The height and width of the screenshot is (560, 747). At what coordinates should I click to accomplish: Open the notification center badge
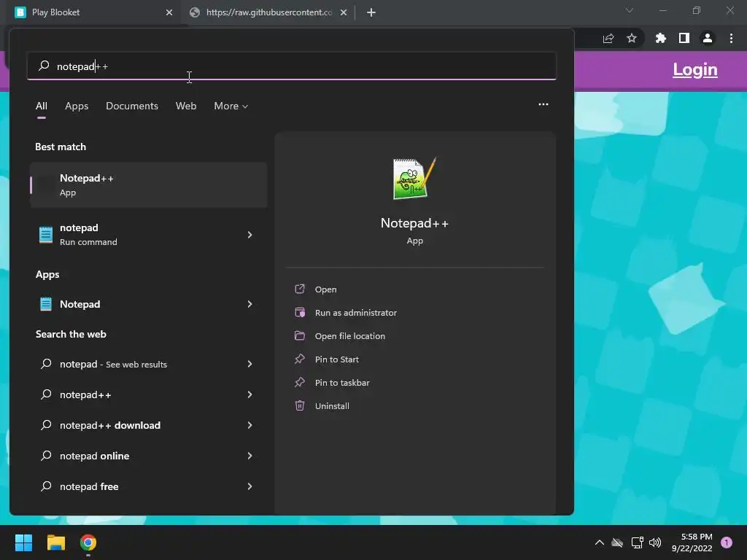727,542
